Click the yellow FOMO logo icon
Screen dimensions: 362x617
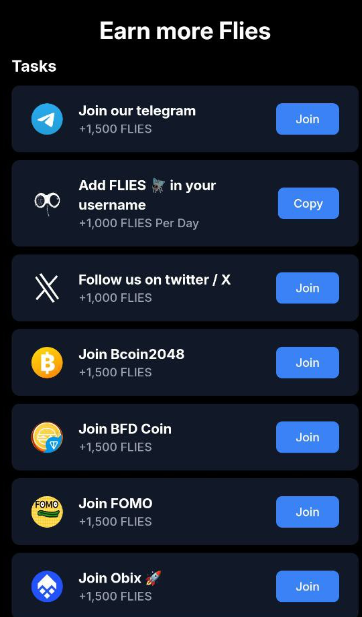(47, 512)
